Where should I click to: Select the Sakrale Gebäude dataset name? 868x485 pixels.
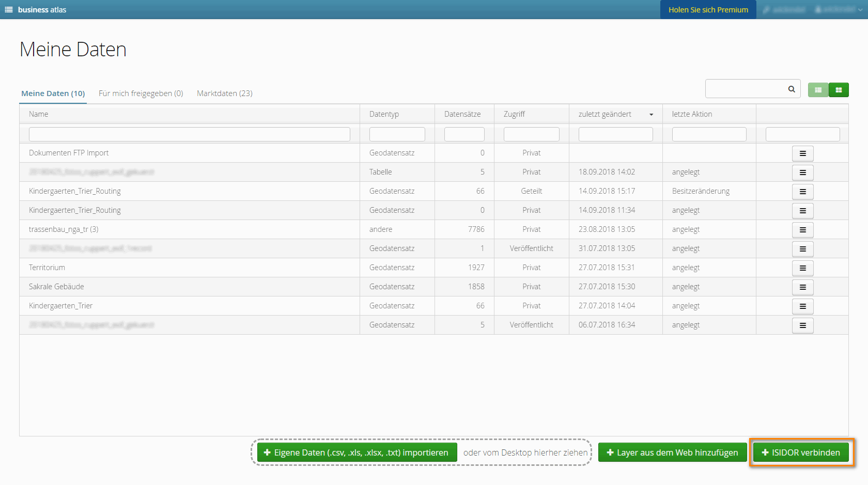(56, 287)
